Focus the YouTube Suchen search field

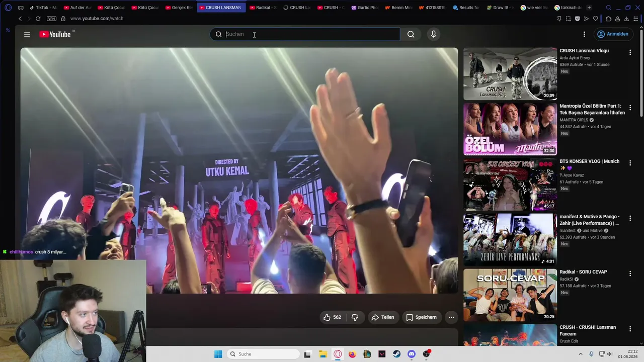[x=305, y=34]
